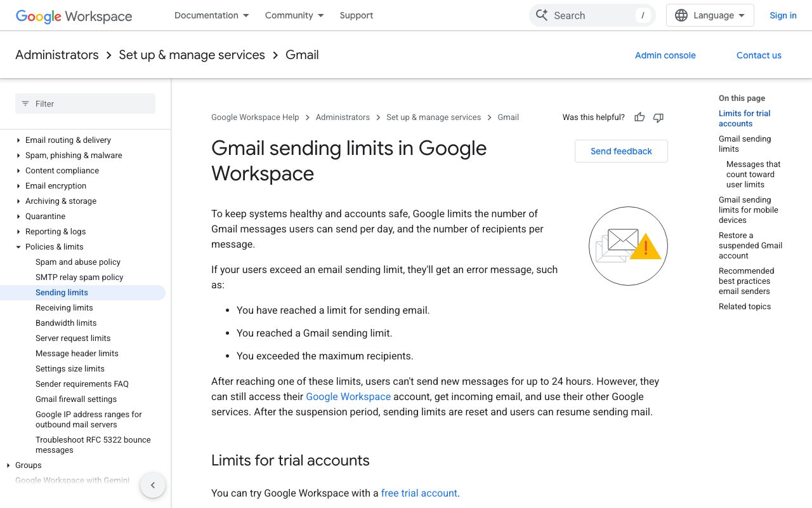Image resolution: width=812 pixels, height=508 pixels.
Task: Click the filter icon in sidebar
Action: click(25, 104)
